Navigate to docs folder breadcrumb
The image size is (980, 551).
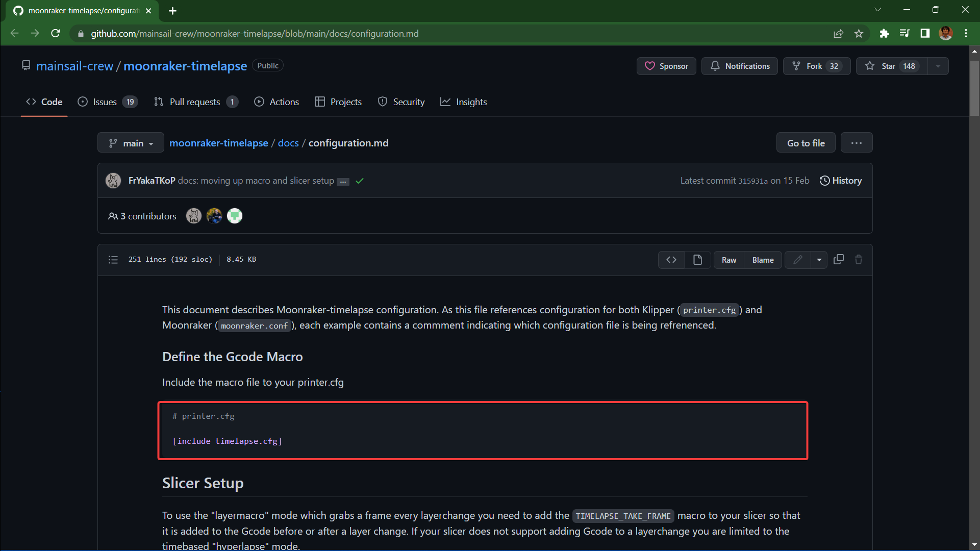288,143
